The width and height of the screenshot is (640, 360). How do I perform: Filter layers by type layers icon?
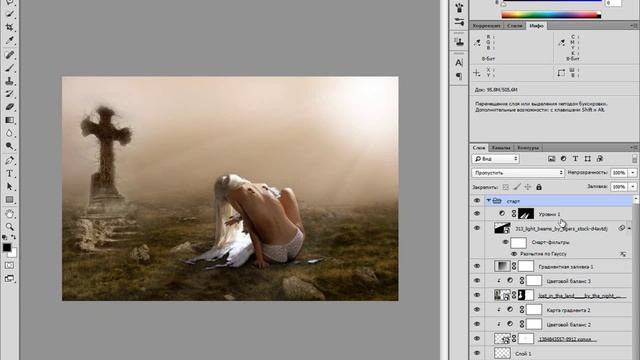tap(576, 159)
